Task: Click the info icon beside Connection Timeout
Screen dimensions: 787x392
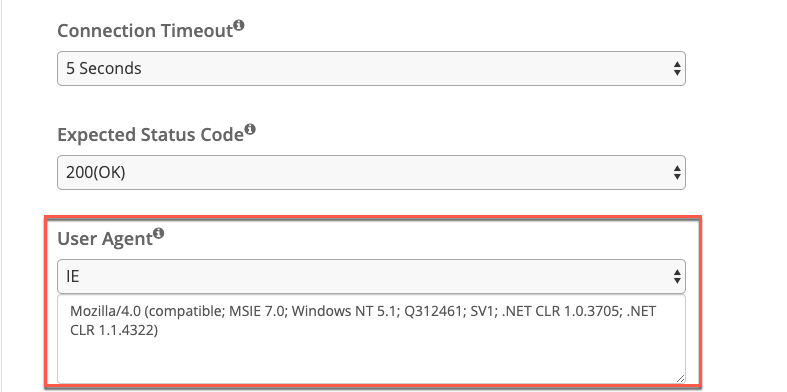Action: [239, 25]
